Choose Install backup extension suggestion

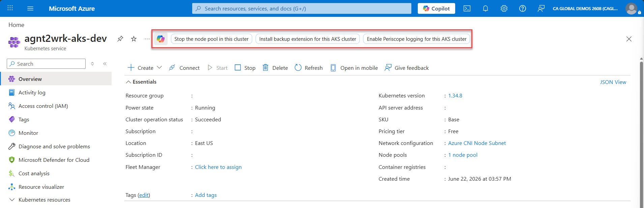[308, 39]
